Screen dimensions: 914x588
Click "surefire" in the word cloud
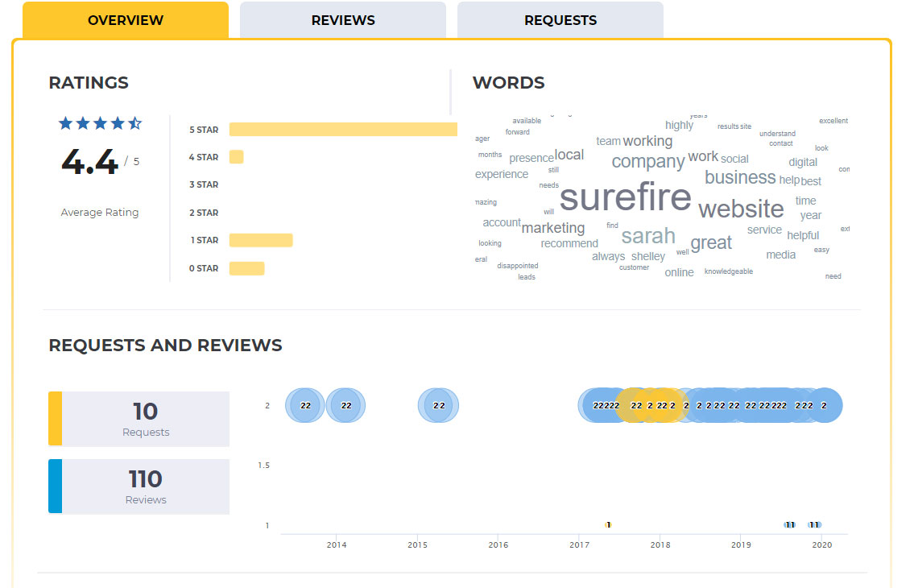coord(625,198)
